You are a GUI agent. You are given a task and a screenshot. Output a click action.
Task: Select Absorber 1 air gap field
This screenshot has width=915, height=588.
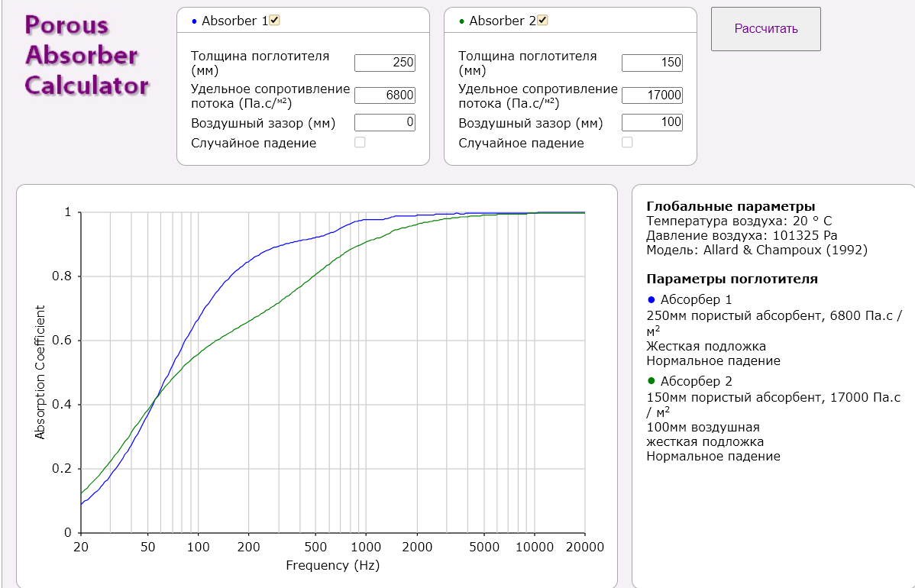(385, 122)
